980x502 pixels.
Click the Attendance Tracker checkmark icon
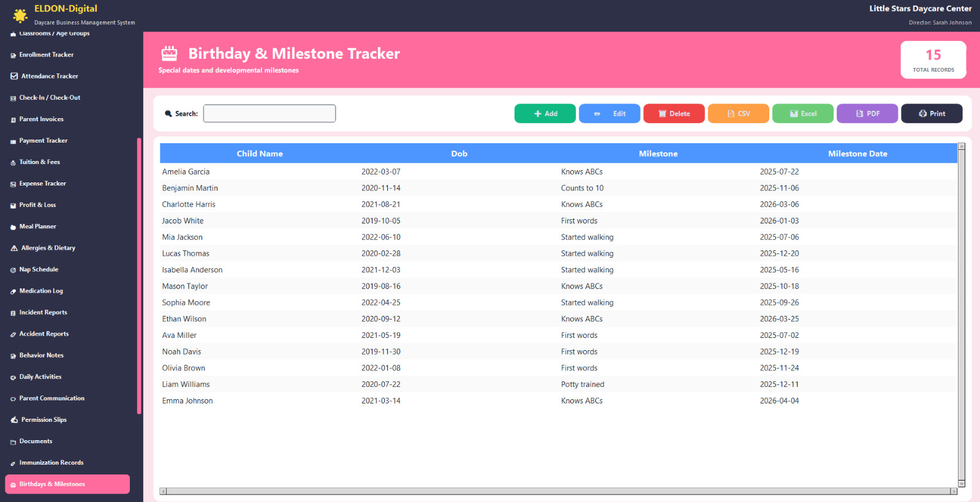point(14,77)
